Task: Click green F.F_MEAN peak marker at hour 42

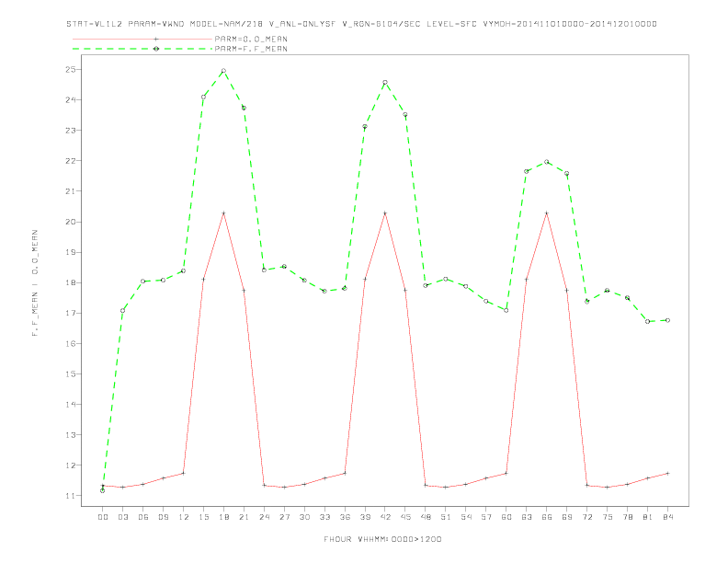Action: pyautogui.click(x=385, y=83)
